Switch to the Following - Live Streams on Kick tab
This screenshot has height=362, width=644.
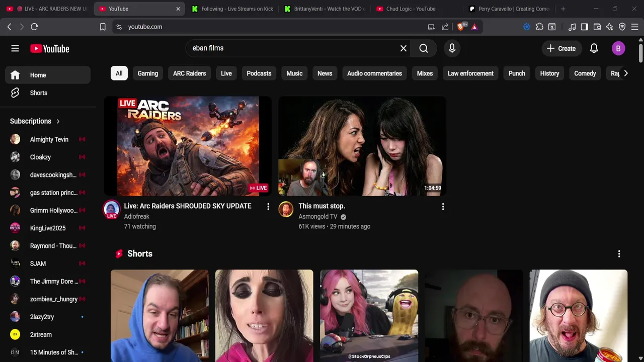[x=231, y=9]
